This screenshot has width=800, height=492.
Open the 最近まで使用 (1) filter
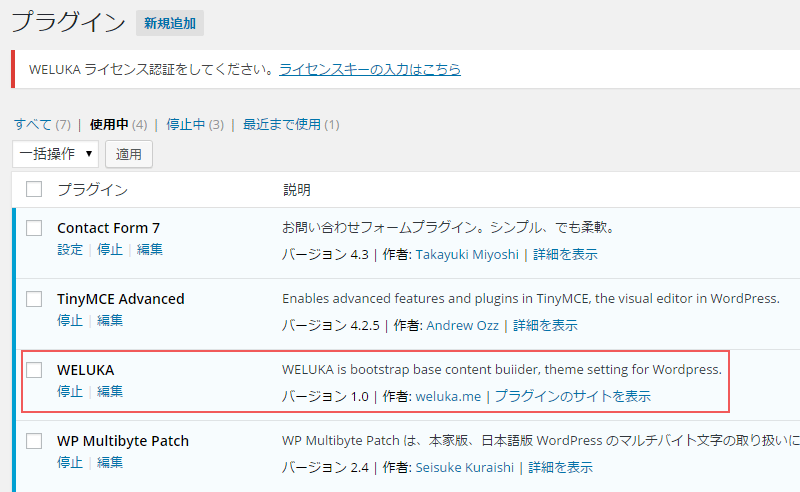point(291,125)
